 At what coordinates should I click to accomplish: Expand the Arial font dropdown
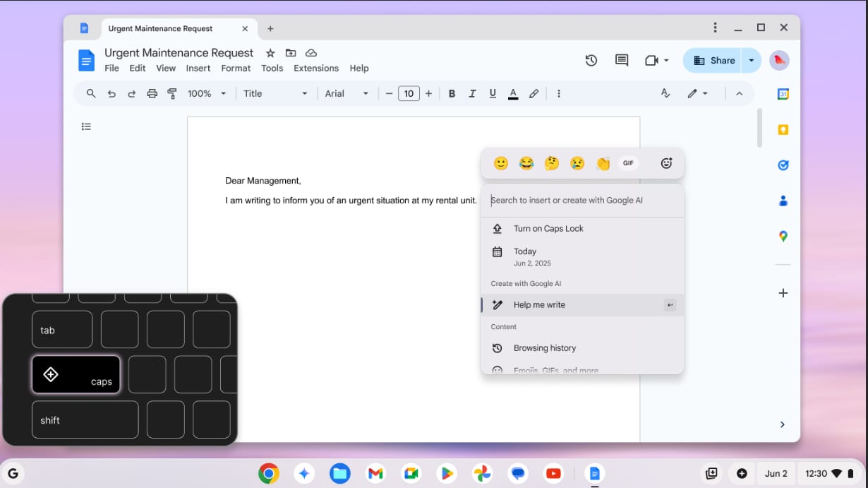click(x=346, y=94)
